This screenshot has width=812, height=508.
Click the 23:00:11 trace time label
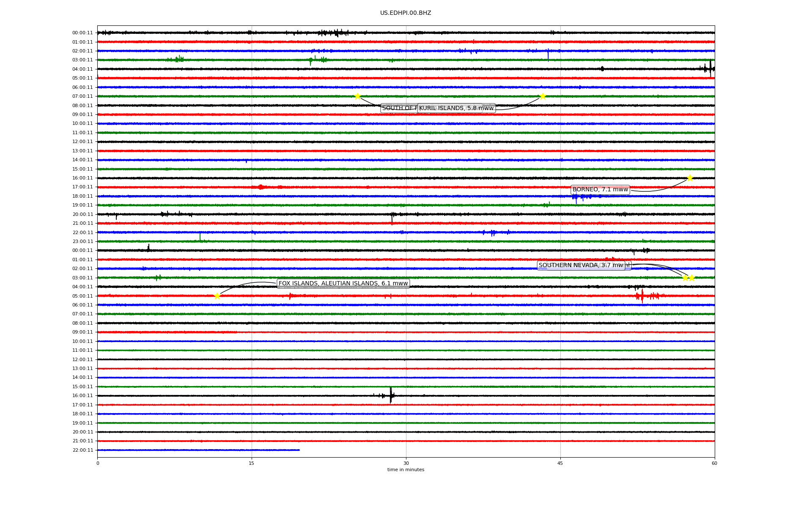(82, 242)
